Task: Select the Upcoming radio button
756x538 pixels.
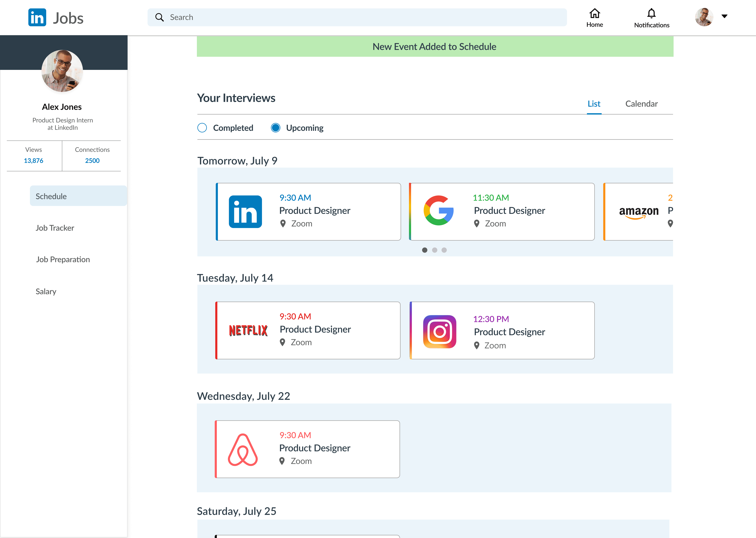Action: point(275,128)
